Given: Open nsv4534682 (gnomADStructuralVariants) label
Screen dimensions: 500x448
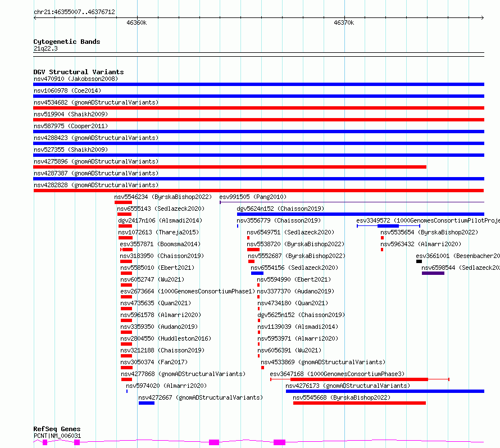Looking at the screenshot, I should pyautogui.click(x=96, y=102).
